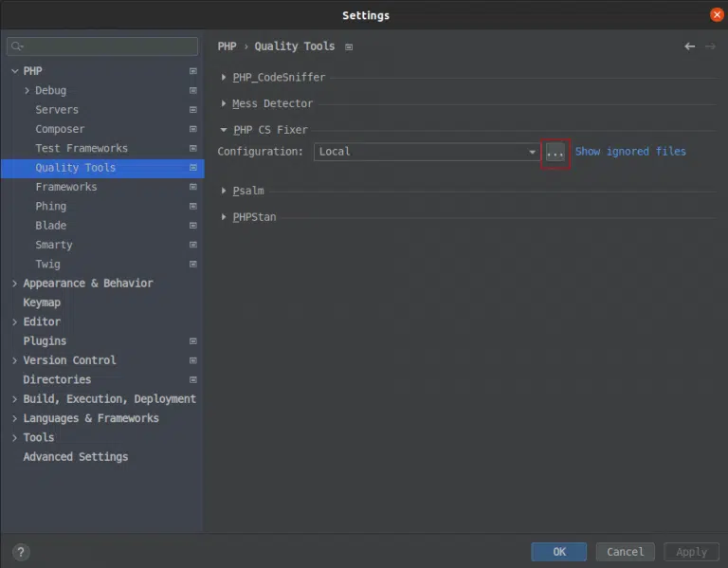728x568 pixels.
Task: Expand the Appearance & Behavior tree node
Action: click(x=15, y=284)
